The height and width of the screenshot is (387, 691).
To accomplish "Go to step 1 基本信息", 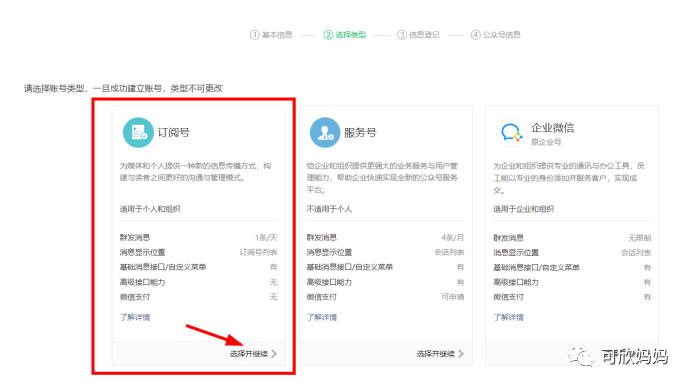I will pyautogui.click(x=271, y=35).
